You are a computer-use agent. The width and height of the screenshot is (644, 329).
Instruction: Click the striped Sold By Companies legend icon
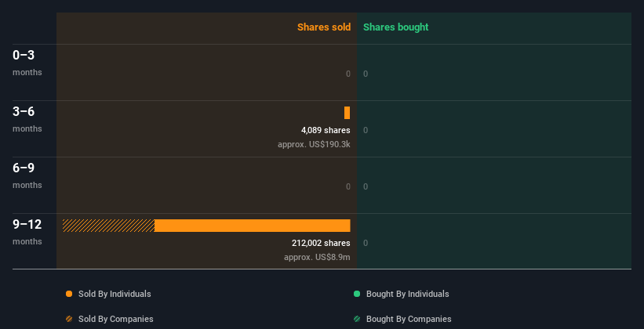(69, 319)
